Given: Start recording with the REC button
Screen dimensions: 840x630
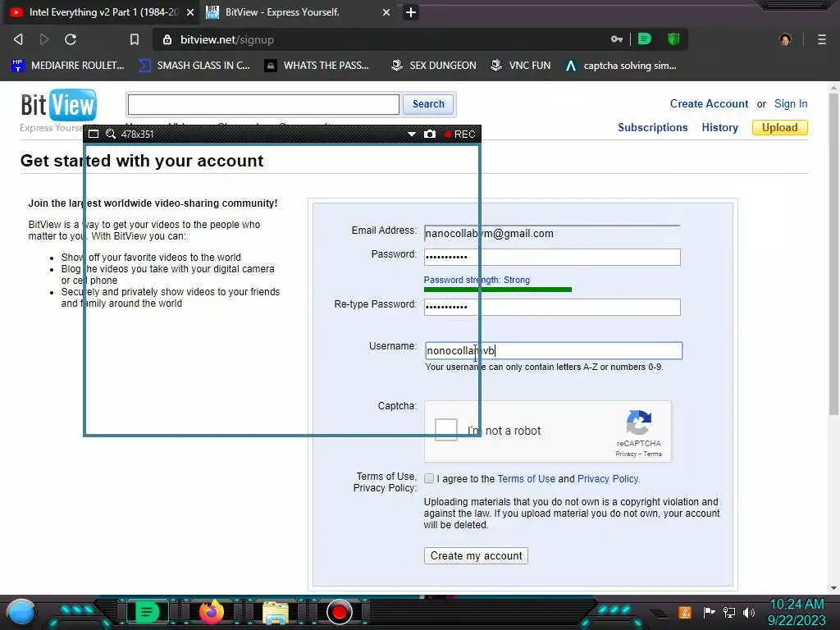Looking at the screenshot, I should tap(459, 134).
